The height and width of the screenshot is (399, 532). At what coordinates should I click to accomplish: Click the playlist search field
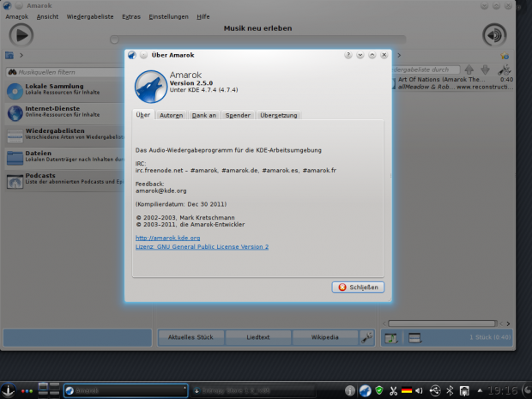(x=426, y=70)
